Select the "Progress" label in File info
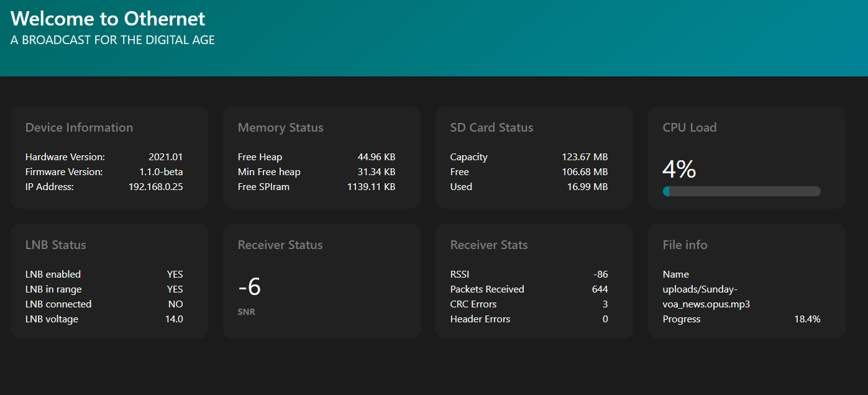The width and height of the screenshot is (868, 395). (682, 319)
